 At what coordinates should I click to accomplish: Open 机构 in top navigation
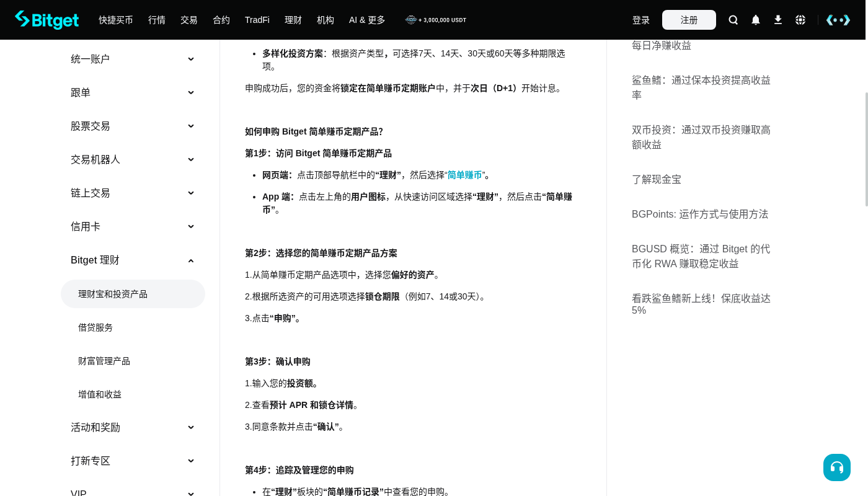tap(325, 20)
